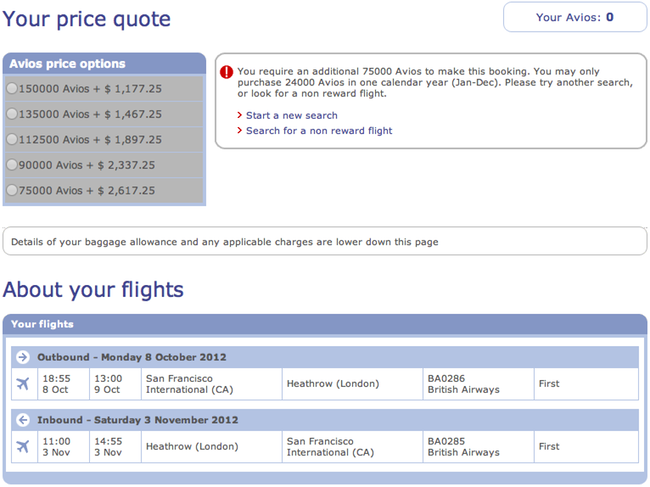Click the 14:55 3 Nov arrival time
This screenshot has height=487, width=650.
coord(115,446)
